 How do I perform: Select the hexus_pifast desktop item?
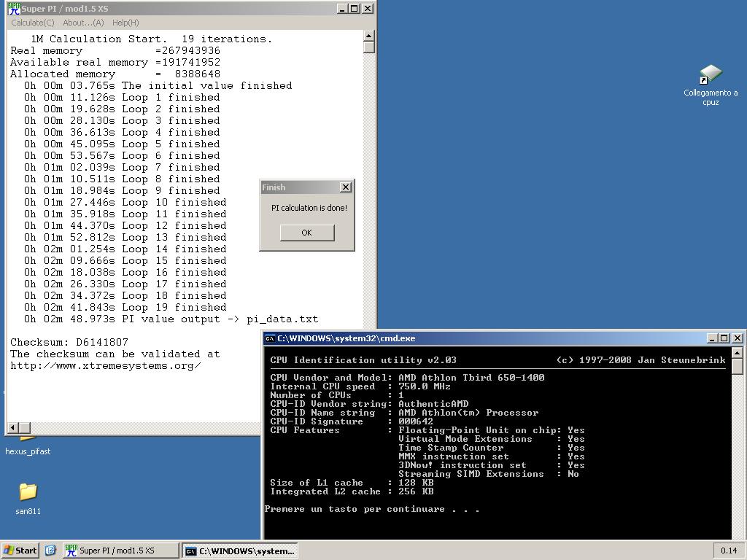click(x=28, y=448)
